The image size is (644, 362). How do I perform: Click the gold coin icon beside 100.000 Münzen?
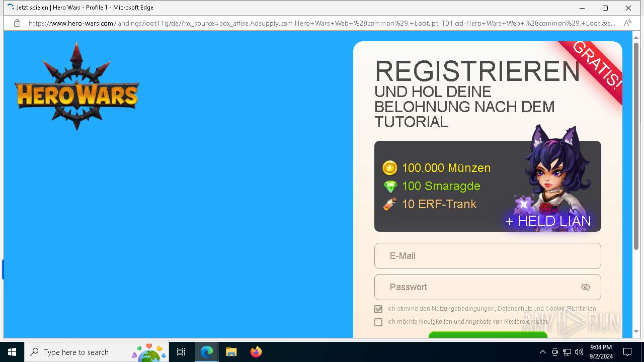click(x=389, y=168)
